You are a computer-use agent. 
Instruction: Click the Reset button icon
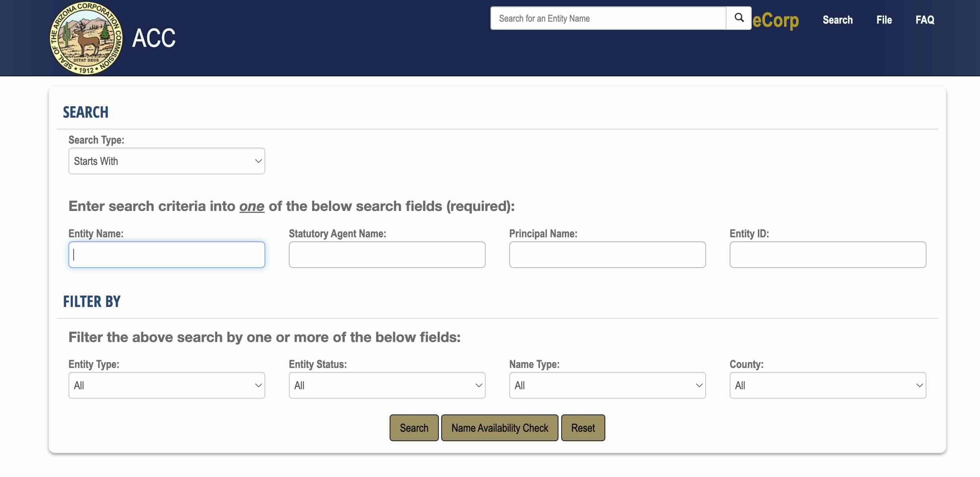[582, 428]
